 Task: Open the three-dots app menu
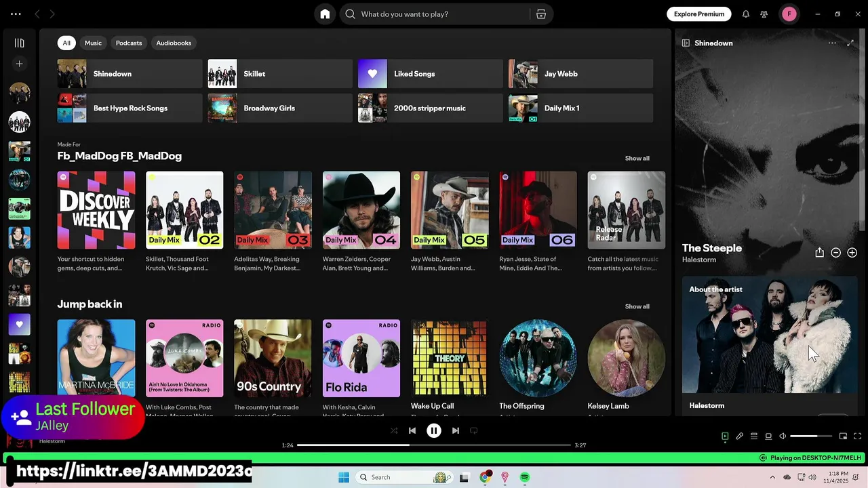[x=16, y=14]
